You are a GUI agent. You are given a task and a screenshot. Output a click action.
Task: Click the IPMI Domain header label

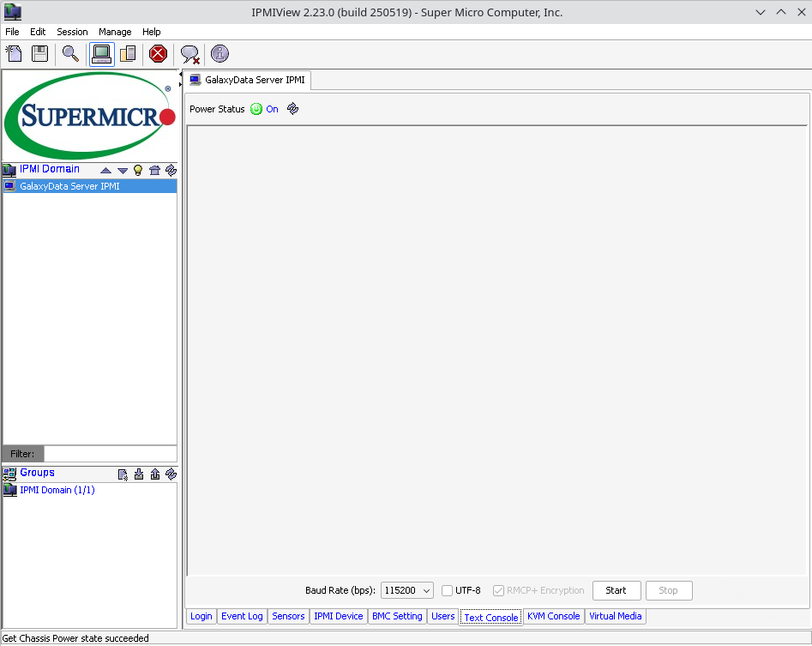[x=49, y=169]
